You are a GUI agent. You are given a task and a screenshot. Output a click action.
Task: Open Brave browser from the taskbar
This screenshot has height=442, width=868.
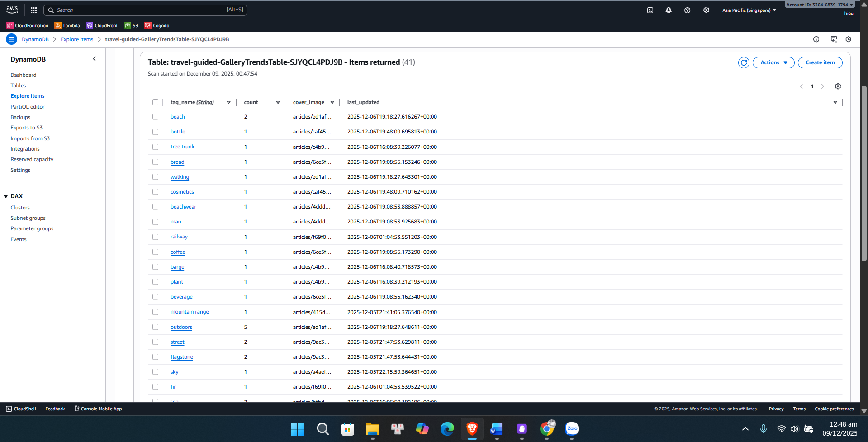coord(472,428)
